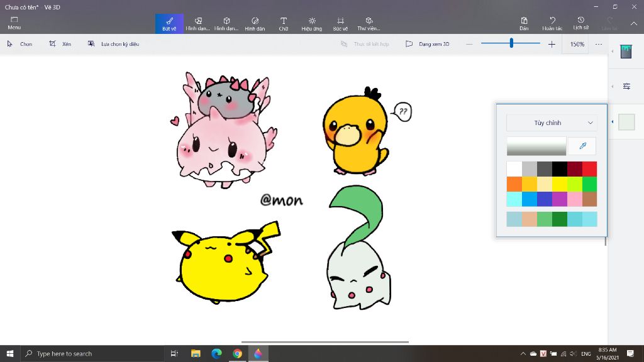Open the 3D shapes cube tool

226,23
